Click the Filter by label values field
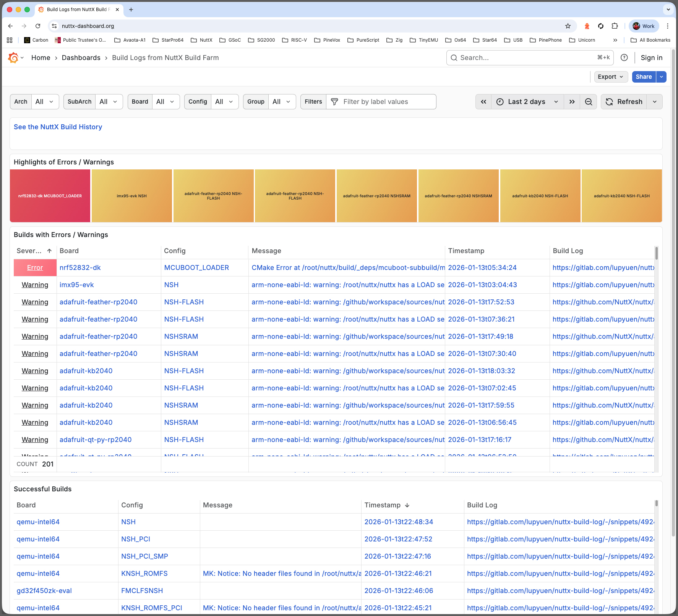The height and width of the screenshot is (616, 678). click(382, 102)
